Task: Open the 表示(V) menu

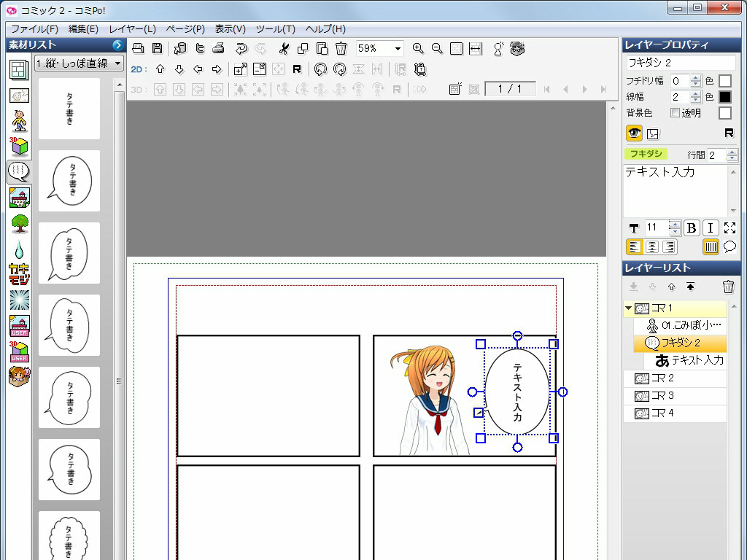Action: point(230,29)
